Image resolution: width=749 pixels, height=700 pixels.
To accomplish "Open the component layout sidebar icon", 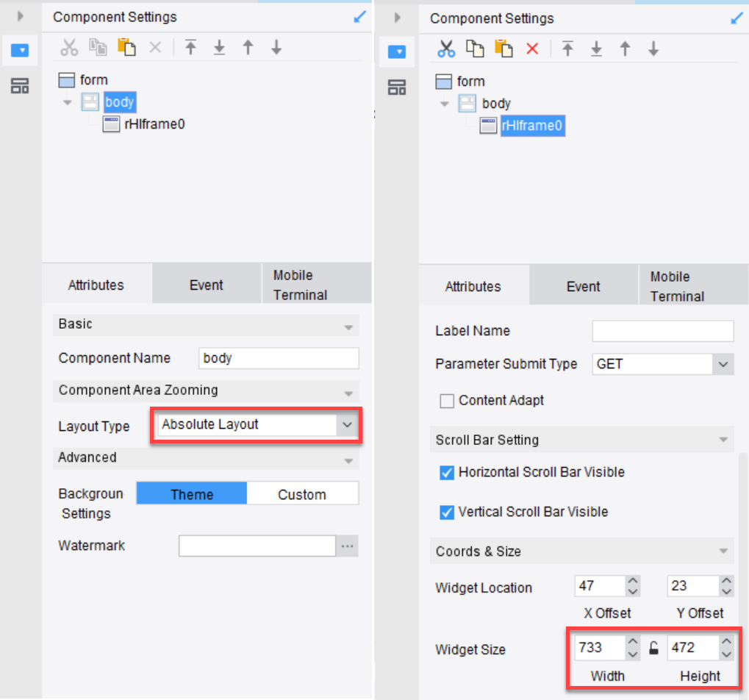I will (398, 86).
